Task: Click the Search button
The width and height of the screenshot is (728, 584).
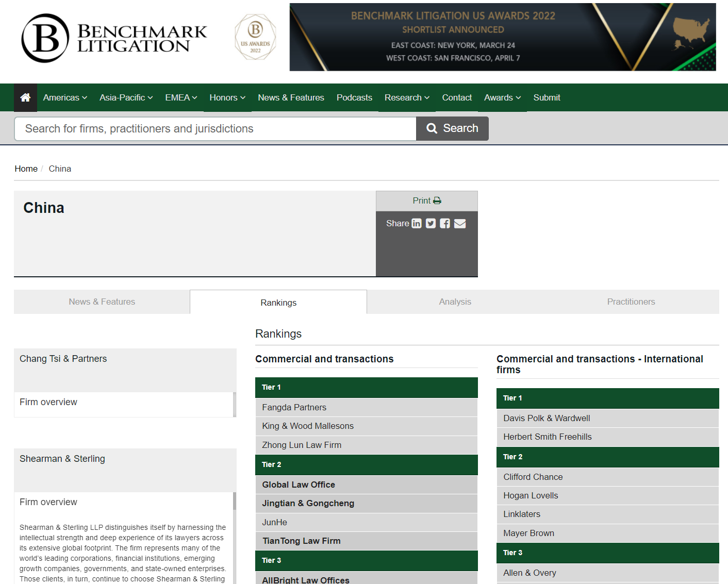Action: tap(452, 128)
